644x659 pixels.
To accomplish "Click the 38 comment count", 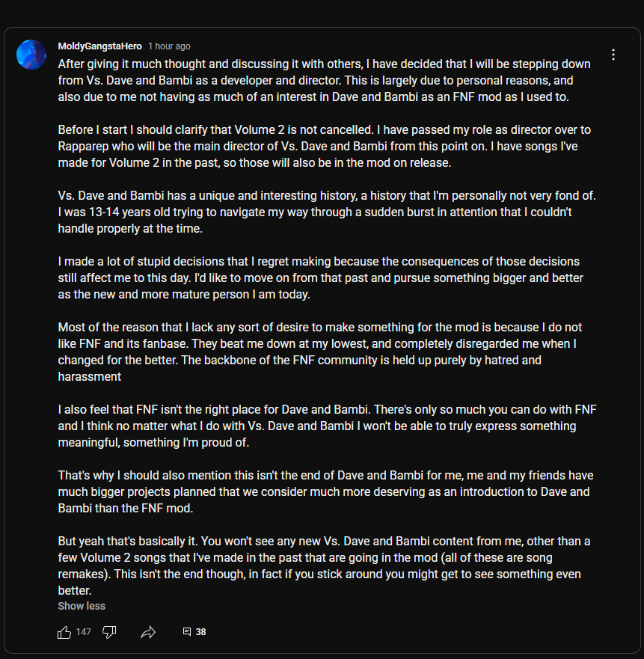I will coord(200,632).
